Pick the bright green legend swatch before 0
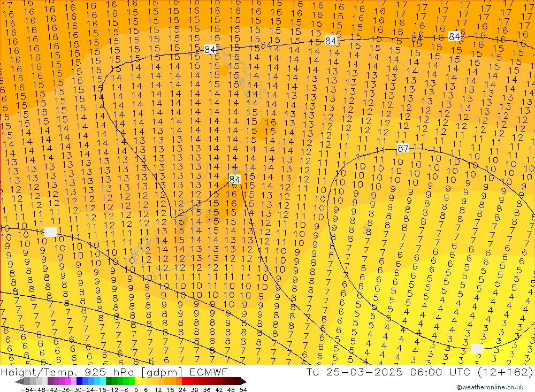The width and height of the screenshot is (535, 392). point(132,381)
